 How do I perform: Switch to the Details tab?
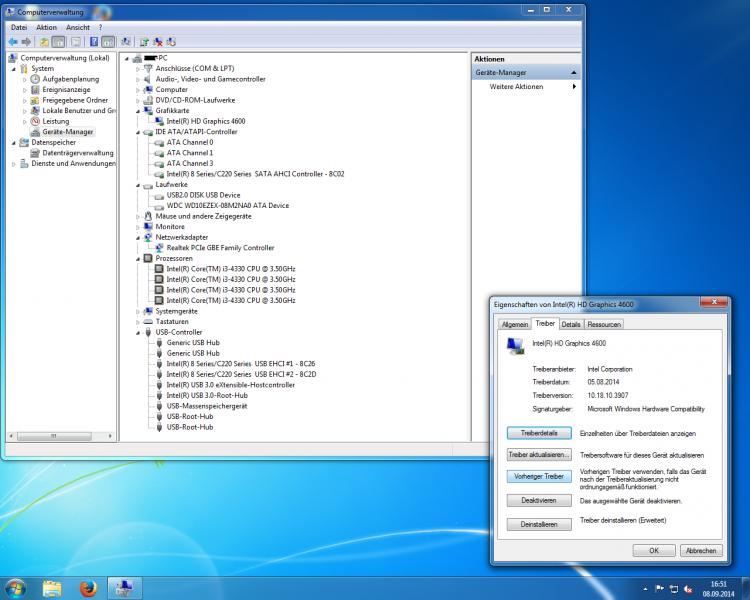click(571, 324)
